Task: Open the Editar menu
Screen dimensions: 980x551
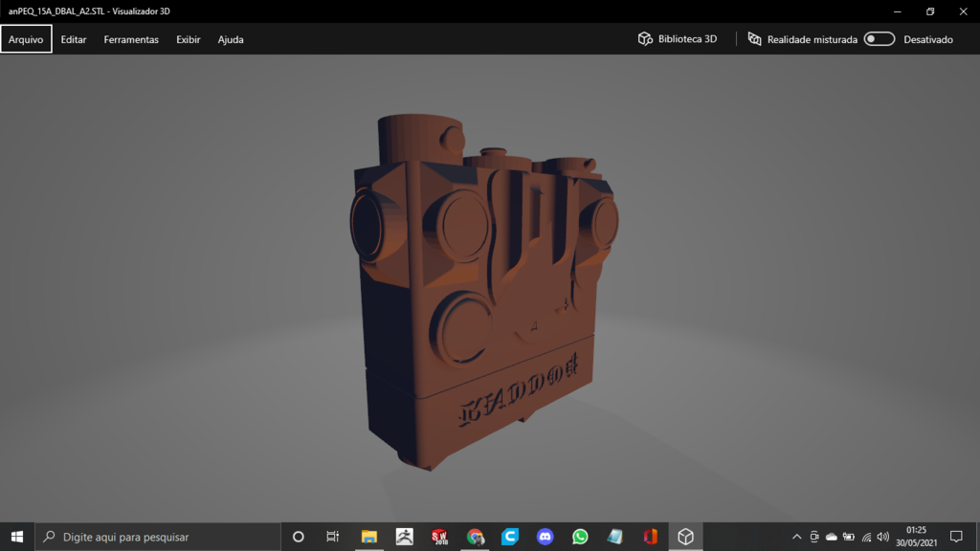Action: [x=73, y=39]
